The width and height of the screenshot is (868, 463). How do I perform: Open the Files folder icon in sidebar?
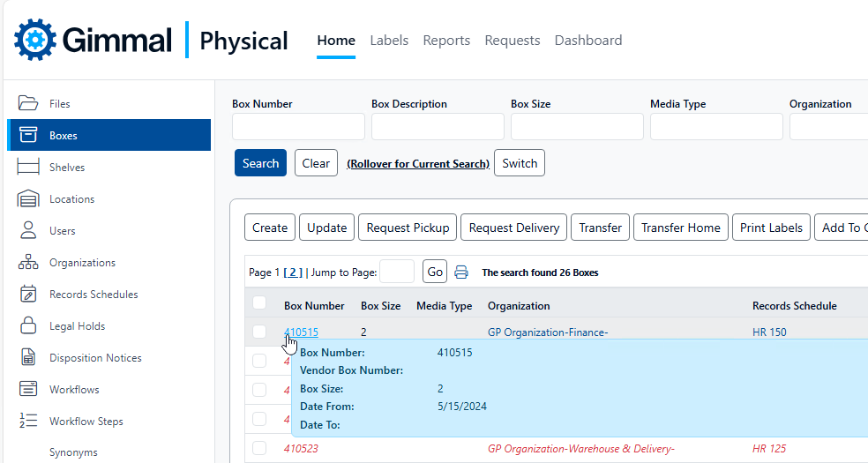tap(27, 103)
